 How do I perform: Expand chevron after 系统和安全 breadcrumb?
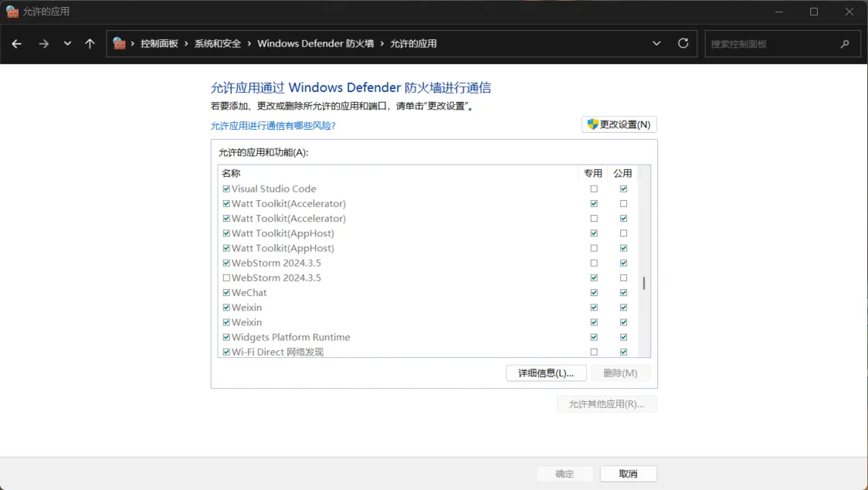249,44
